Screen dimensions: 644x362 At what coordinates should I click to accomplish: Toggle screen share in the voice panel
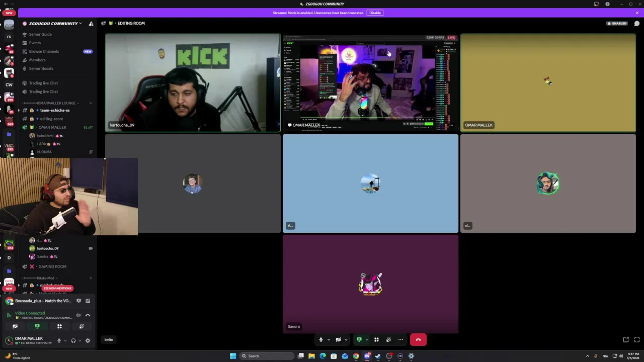(x=37, y=326)
